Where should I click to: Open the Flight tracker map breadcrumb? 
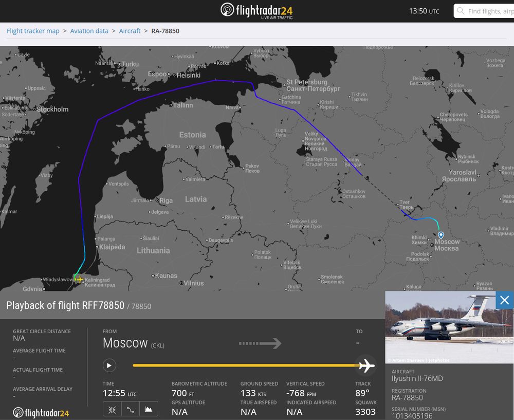click(x=33, y=31)
